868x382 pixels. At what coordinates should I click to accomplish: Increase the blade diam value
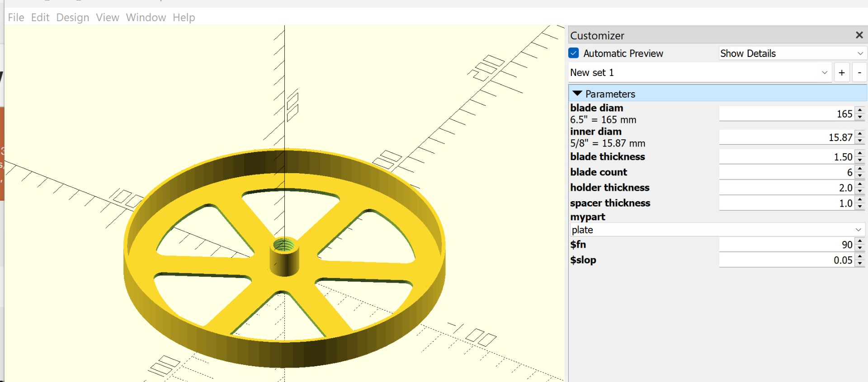(860, 110)
